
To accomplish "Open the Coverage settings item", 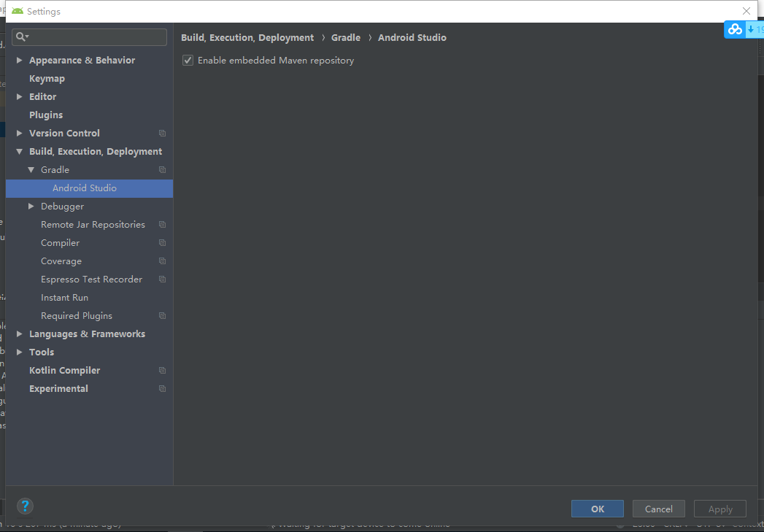I will (61, 261).
